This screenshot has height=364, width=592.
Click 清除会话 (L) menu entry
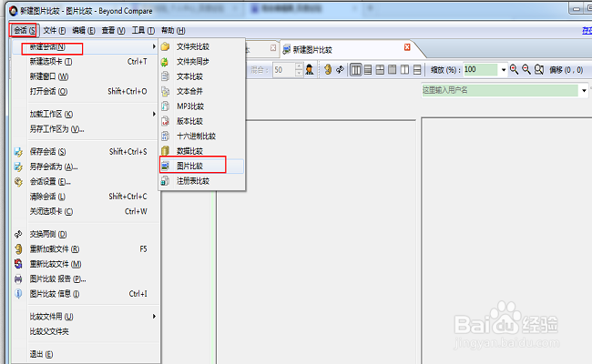[x=85, y=197]
